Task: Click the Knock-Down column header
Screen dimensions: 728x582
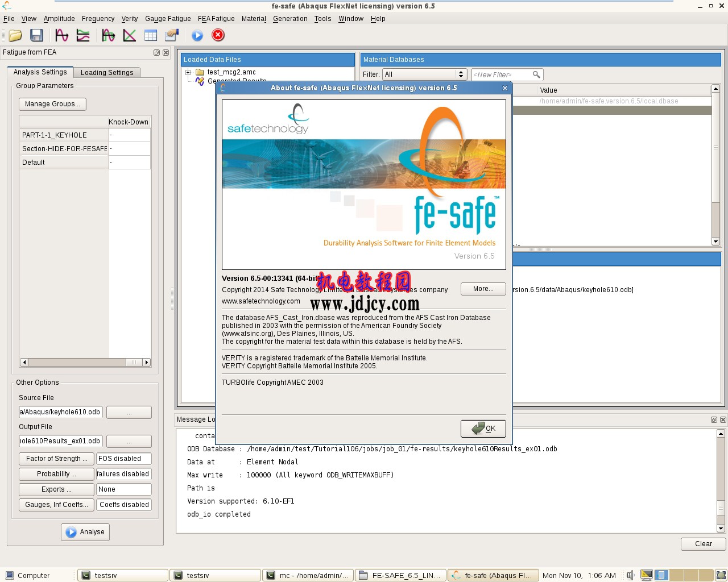Action: pos(129,122)
